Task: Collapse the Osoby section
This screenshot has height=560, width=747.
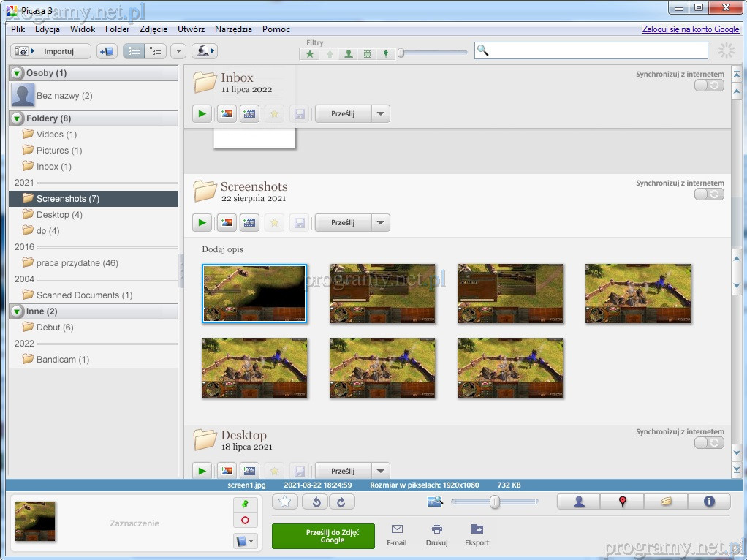Action: (17, 73)
